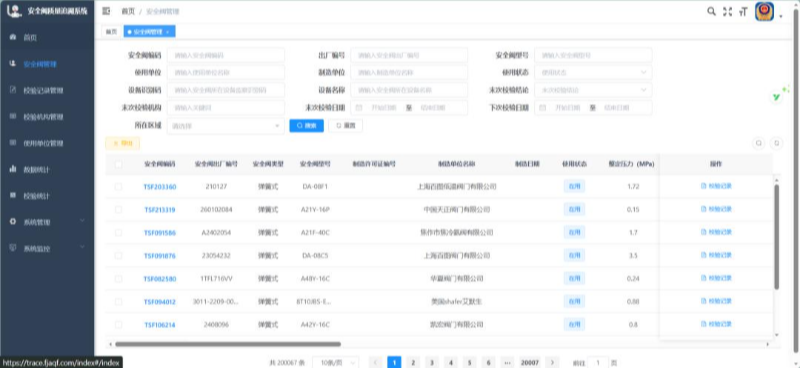Check the row TSF094012 checkbox
The image size is (800, 369).
click(x=118, y=302)
